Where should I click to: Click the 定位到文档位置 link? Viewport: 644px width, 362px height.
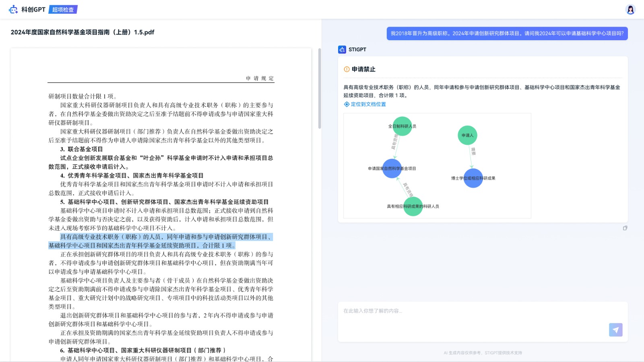(x=368, y=104)
